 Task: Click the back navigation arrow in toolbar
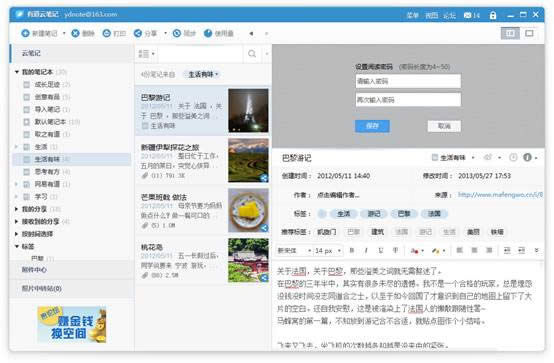point(251,34)
